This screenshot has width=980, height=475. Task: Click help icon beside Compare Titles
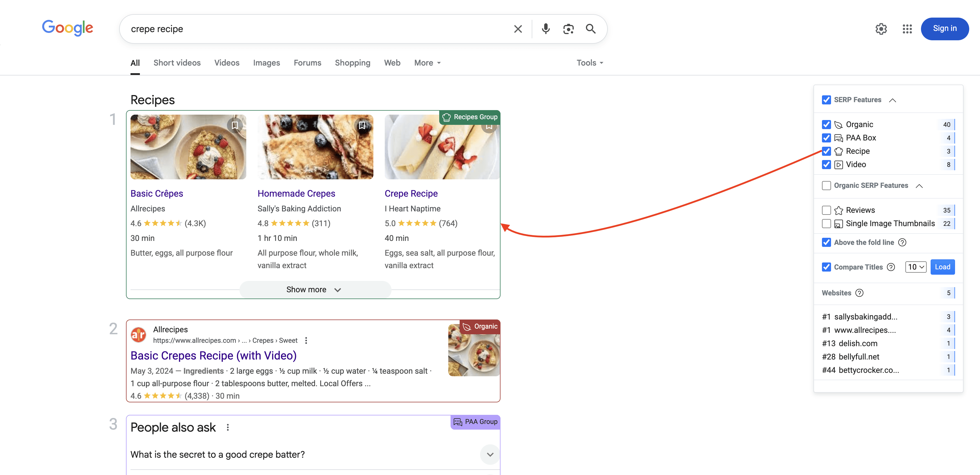tap(891, 267)
